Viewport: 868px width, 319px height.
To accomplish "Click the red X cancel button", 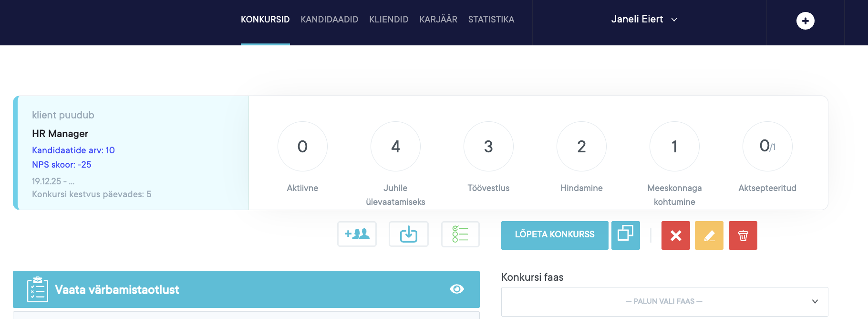I will 675,235.
